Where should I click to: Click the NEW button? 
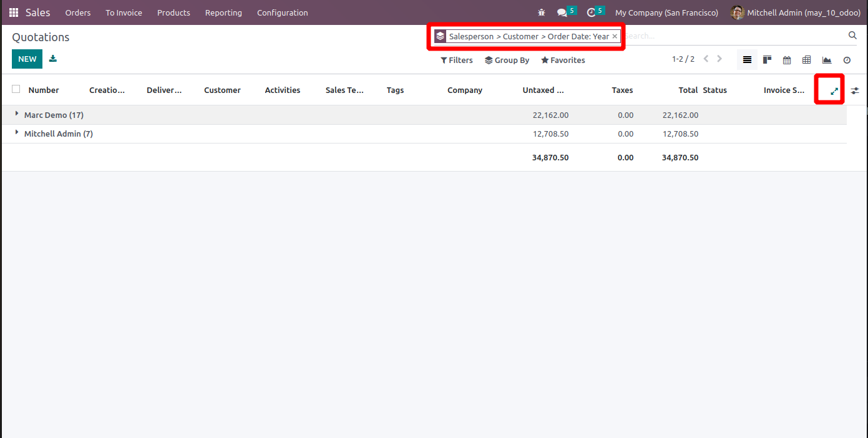pos(27,59)
